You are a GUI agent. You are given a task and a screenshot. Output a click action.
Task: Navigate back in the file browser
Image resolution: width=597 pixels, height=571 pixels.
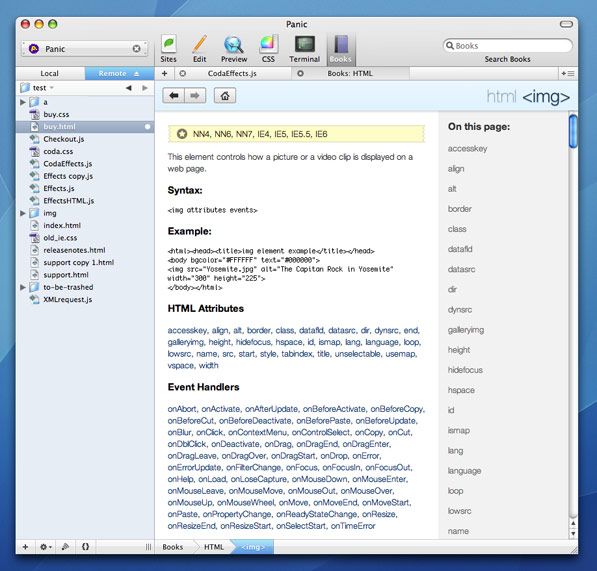(x=129, y=88)
